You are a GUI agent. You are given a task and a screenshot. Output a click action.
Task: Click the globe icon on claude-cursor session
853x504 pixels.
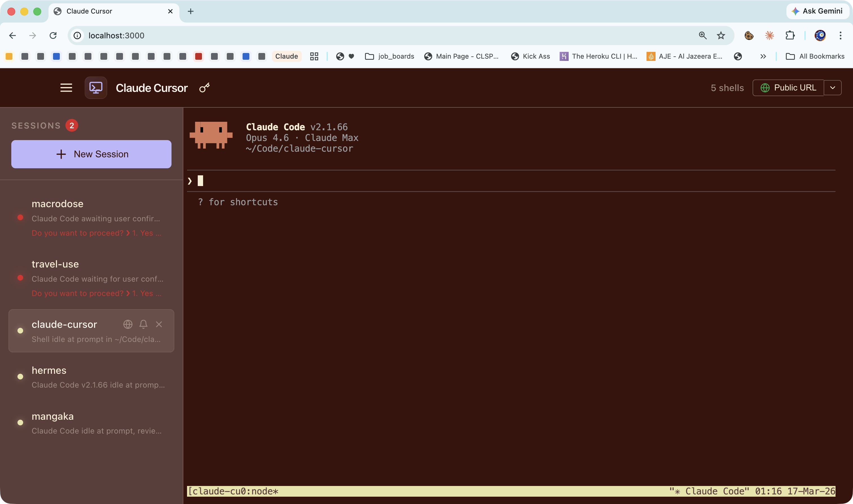coord(128,324)
